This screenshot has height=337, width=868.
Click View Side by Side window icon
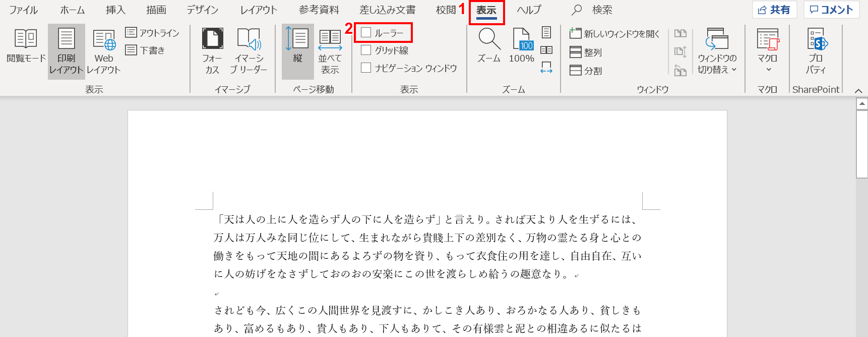tap(680, 34)
